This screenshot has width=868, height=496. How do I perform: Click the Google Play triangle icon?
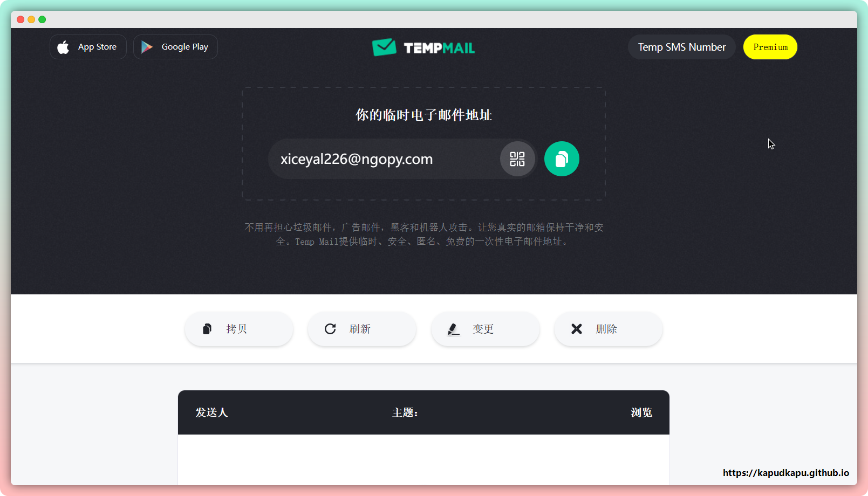147,47
